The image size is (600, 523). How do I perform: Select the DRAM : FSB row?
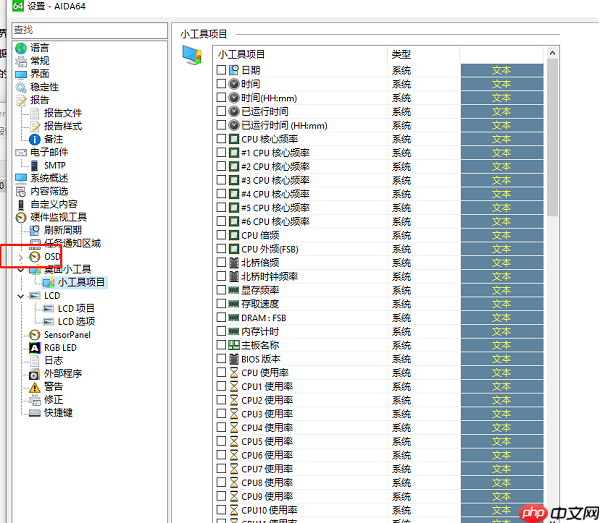[264, 318]
